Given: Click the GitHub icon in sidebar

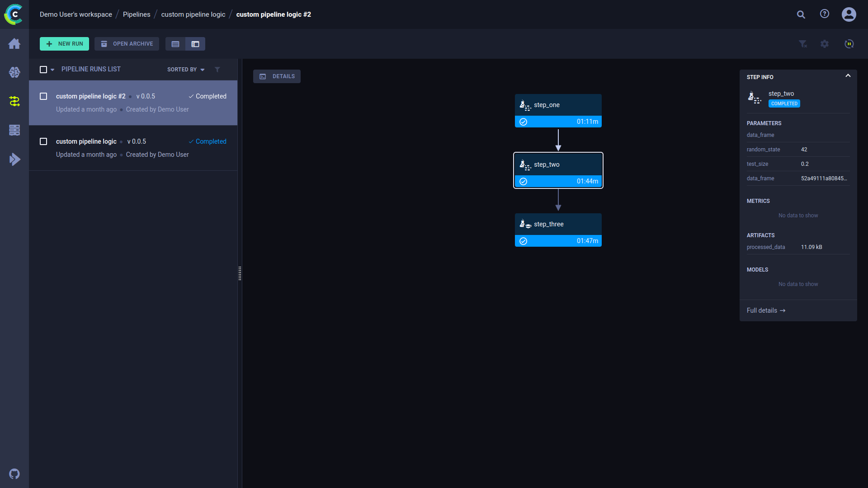Looking at the screenshot, I should 14,474.
